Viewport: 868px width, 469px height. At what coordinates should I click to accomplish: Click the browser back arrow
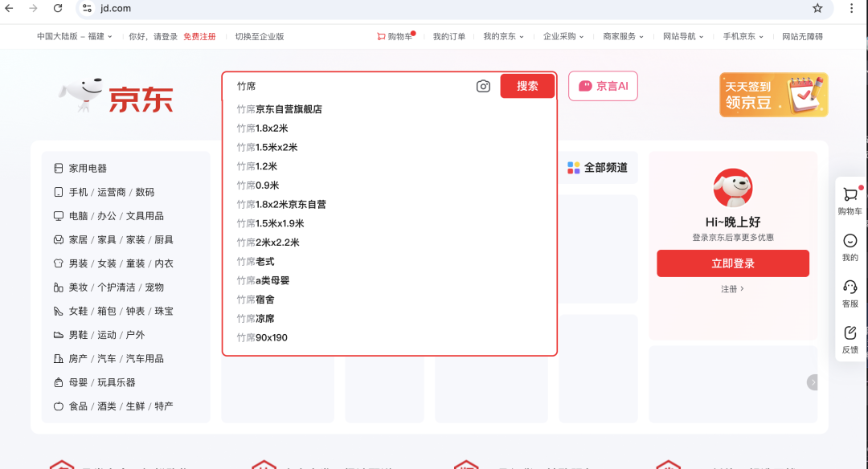10,8
